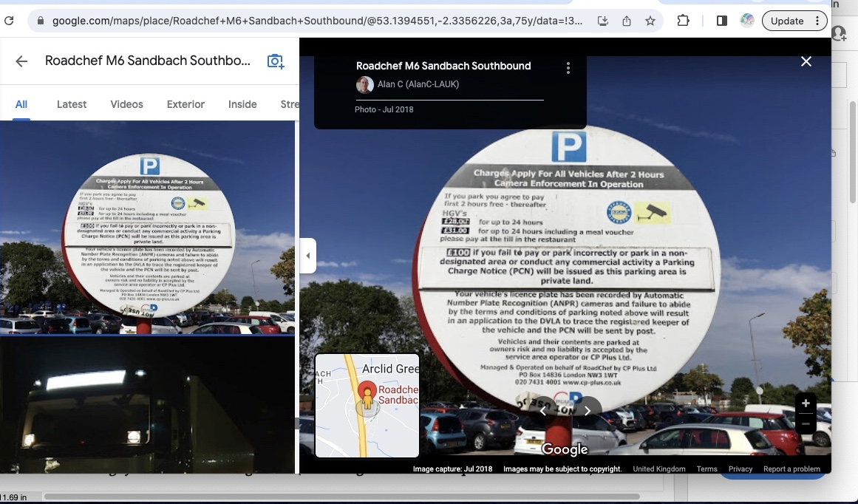Open the three-dot photo options menu
The width and height of the screenshot is (858, 504).
point(568,68)
